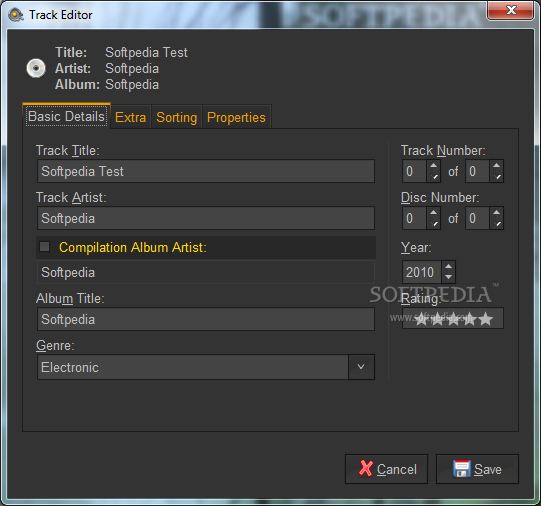
Task: Increase the disc number value
Action: [x=433, y=212]
